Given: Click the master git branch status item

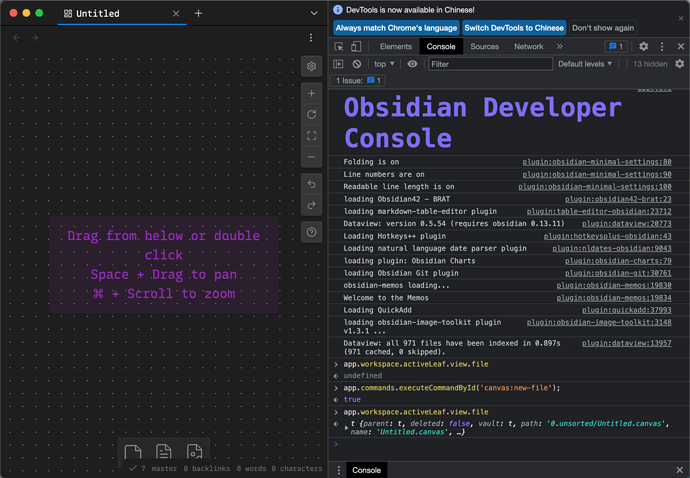Looking at the screenshot, I should (x=164, y=468).
